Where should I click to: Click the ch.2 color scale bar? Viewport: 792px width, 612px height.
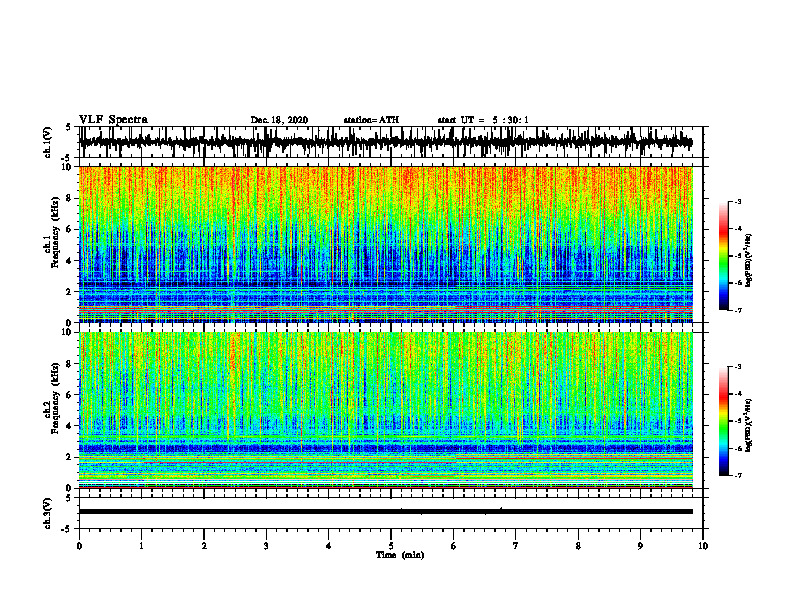(723, 421)
